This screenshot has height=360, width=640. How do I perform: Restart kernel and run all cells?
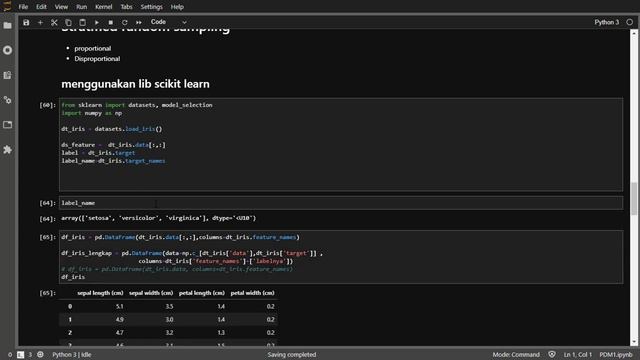pos(139,22)
